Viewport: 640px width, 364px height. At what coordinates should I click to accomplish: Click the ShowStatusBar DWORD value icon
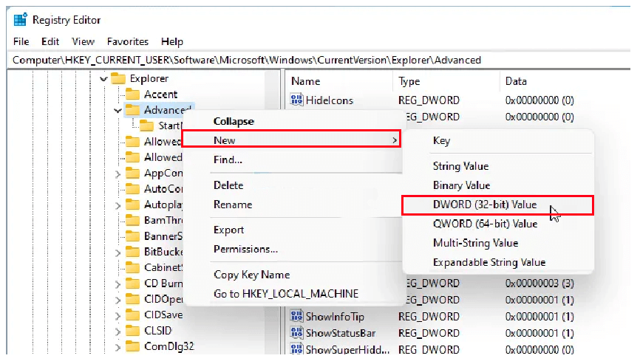[x=297, y=333]
